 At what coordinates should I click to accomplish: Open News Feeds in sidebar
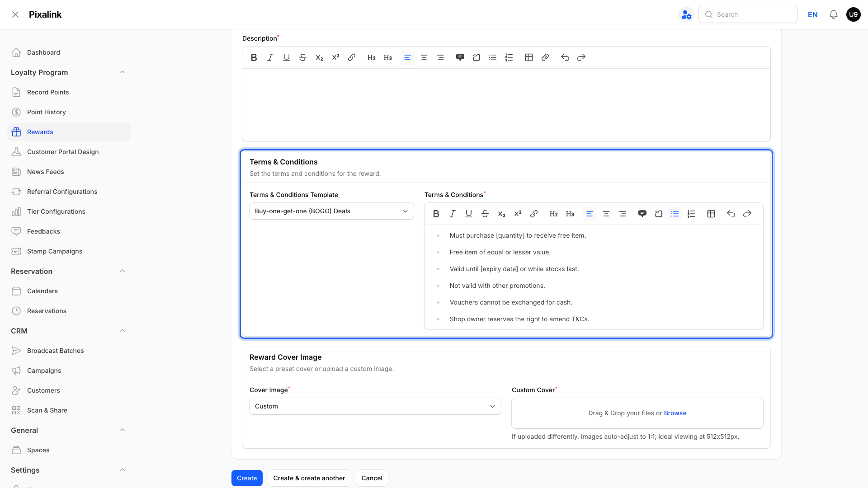[69, 172]
